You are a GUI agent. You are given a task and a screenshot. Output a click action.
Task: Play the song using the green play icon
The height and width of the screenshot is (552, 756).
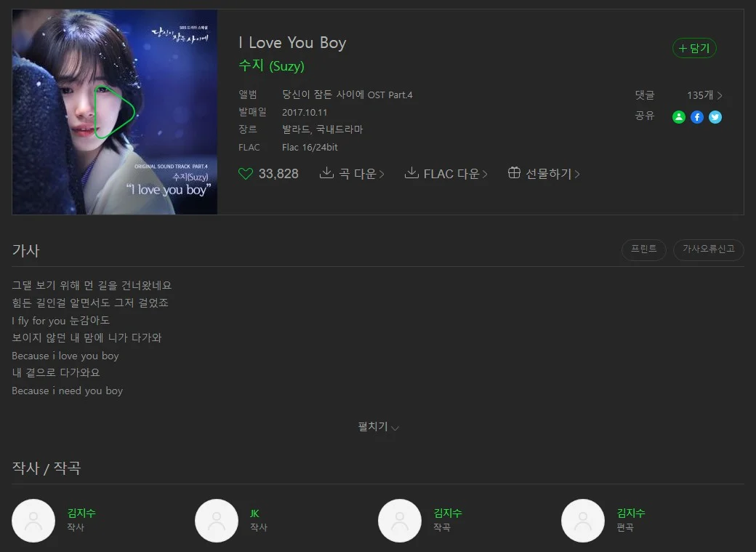coord(114,112)
